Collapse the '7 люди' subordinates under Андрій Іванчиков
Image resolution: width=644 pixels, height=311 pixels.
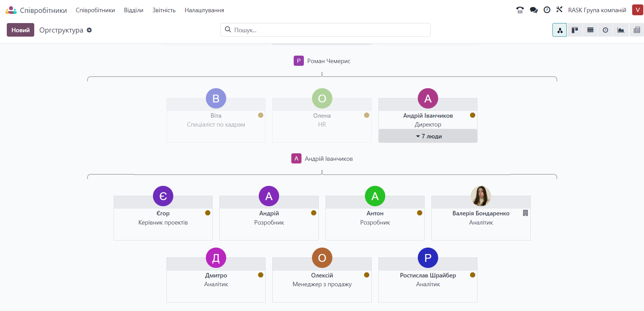pyautogui.click(x=428, y=136)
